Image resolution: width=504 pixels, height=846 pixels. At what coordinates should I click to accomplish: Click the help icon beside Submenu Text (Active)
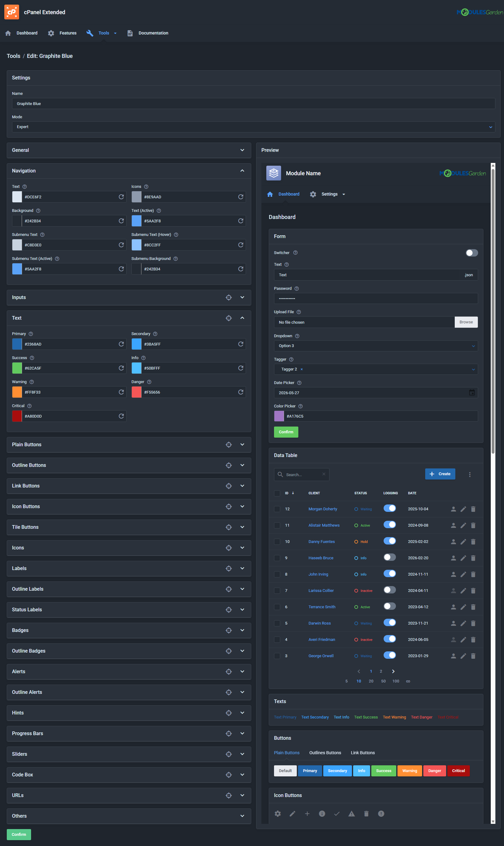click(x=57, y=259)
